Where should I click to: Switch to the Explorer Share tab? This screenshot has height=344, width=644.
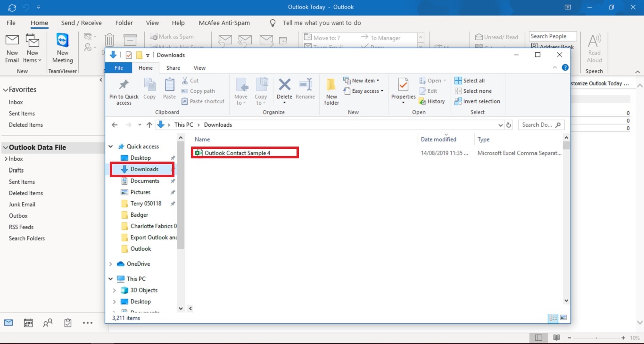(x=173, y=68)
